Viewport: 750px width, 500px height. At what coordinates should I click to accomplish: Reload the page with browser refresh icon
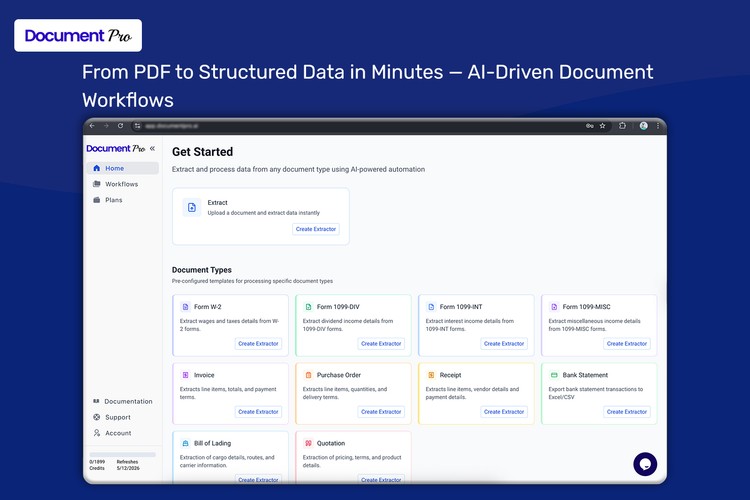coord(121,126)
